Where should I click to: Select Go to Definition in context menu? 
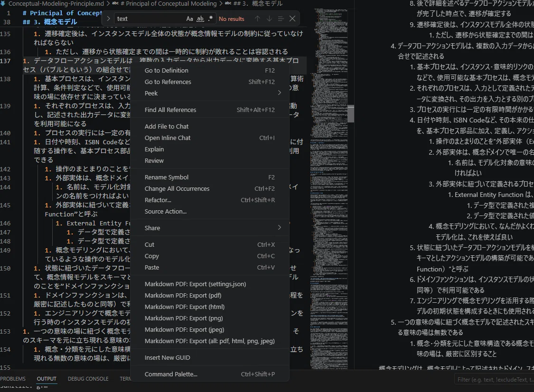tap(210, 71)
